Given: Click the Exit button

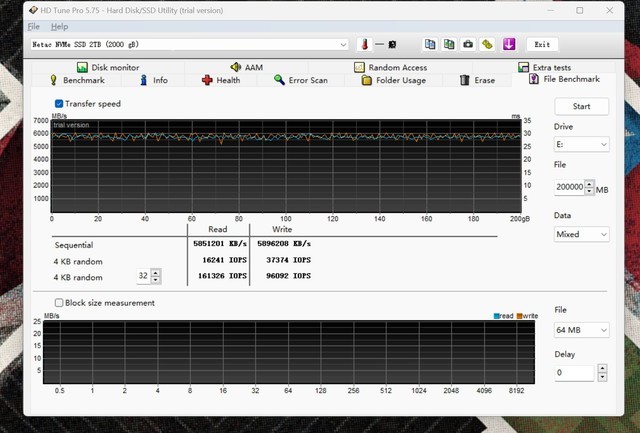Looking at the screenshot, I should coord(542,45).
